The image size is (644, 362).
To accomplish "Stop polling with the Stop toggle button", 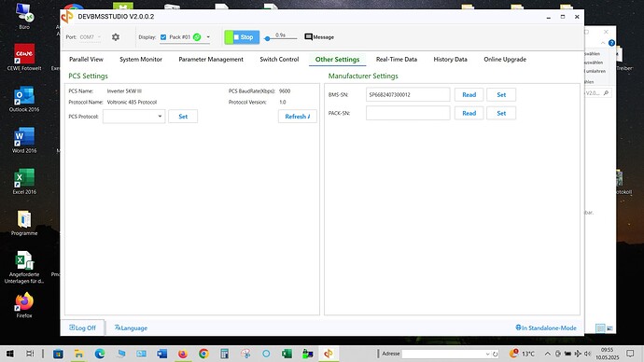I will pos(242,37).
